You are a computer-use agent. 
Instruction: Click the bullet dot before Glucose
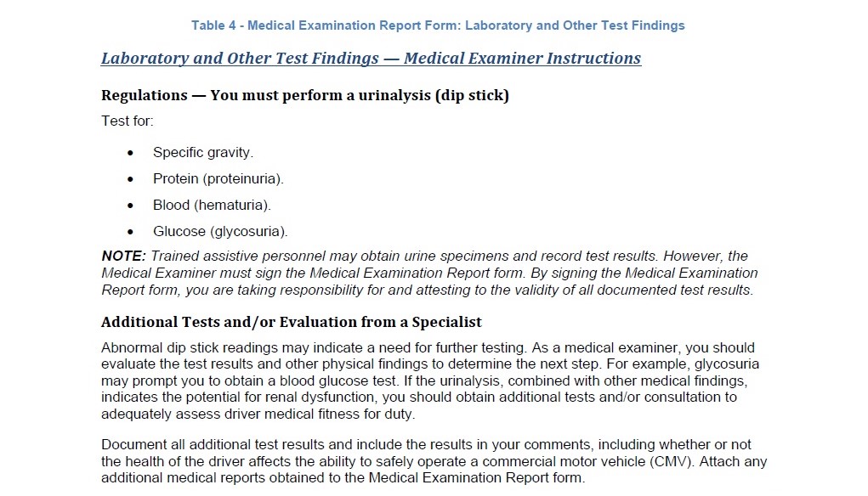pyautogui.click(x=130, y=232)
